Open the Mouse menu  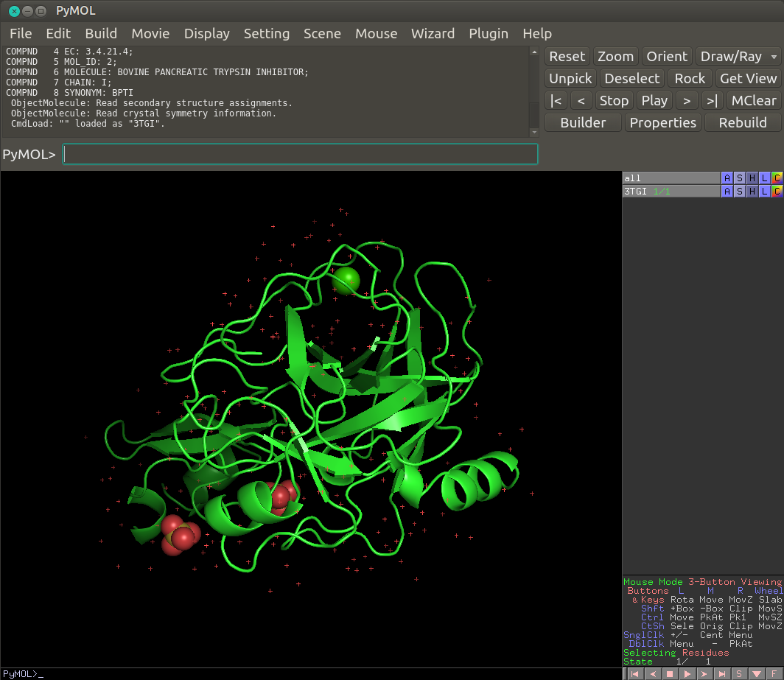pos(376,33)
